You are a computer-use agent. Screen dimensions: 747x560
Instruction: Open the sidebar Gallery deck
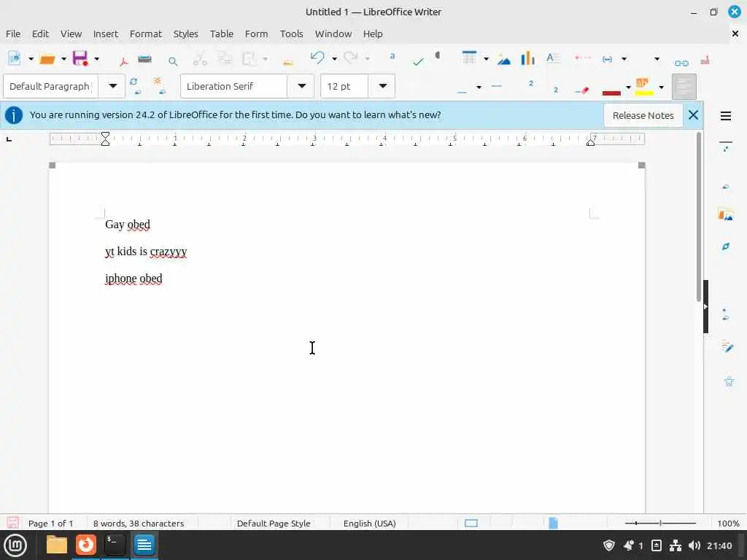coord(725,215)
